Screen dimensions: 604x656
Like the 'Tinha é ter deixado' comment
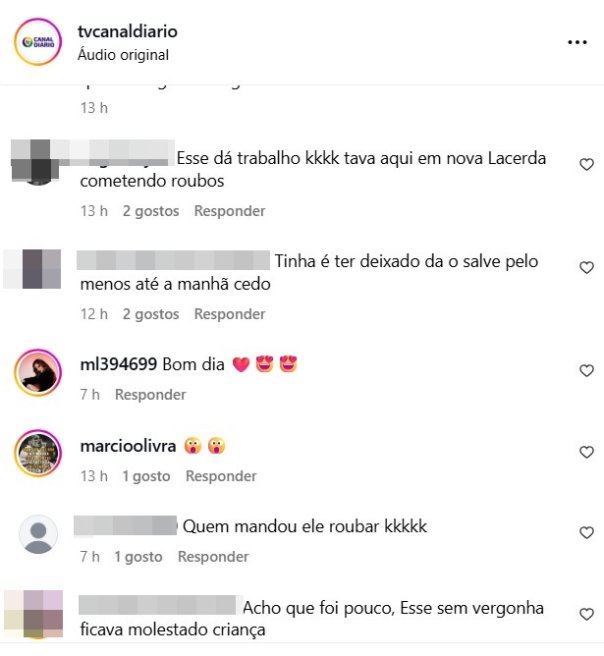(x=586, y=267)
